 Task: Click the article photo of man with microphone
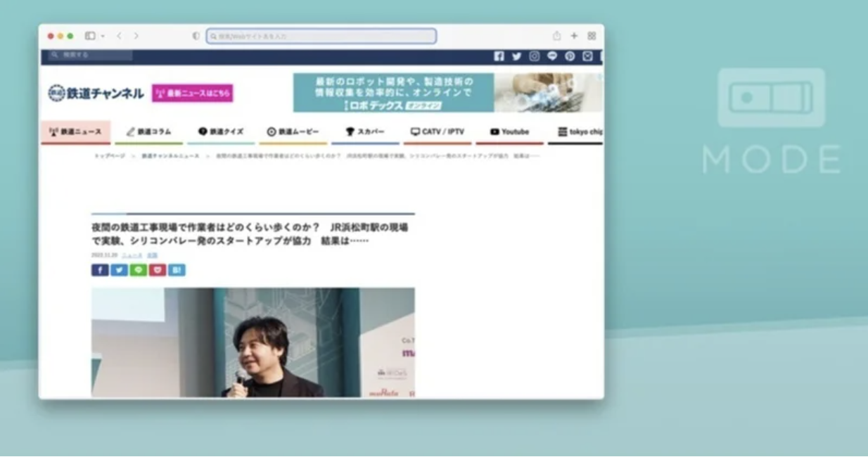[253, 342]
